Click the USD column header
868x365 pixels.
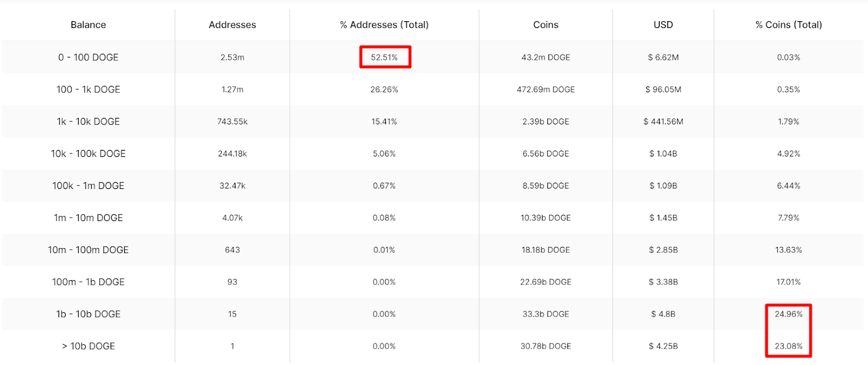click(663, 25)
